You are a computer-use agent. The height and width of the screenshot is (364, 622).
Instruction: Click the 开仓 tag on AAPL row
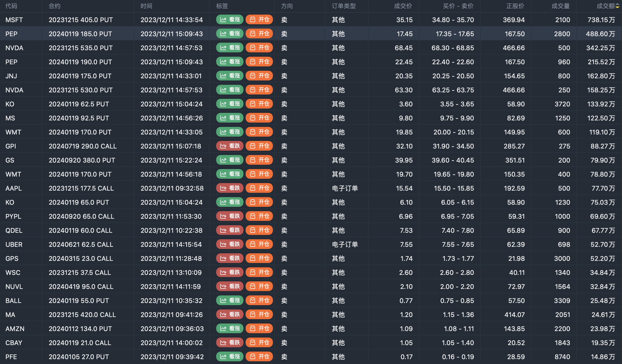pyautogui.click(x=259, y=188)
